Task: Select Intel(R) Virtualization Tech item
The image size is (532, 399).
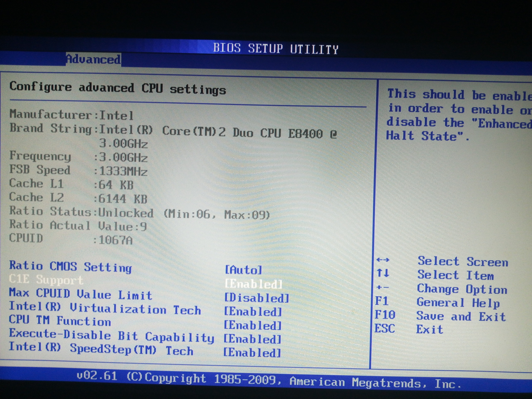Action: (x=105, y=308)
